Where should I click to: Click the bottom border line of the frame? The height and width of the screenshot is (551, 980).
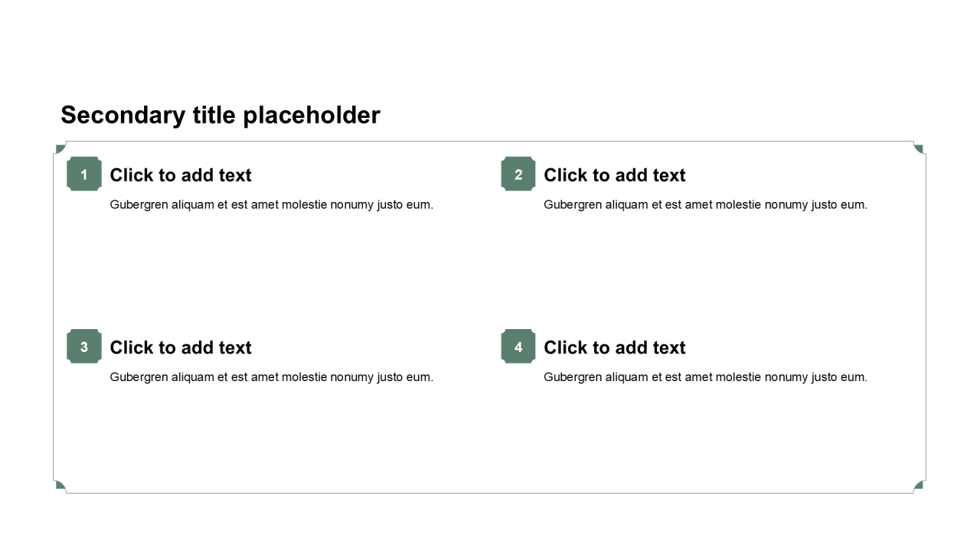click(x=490, y=493)
